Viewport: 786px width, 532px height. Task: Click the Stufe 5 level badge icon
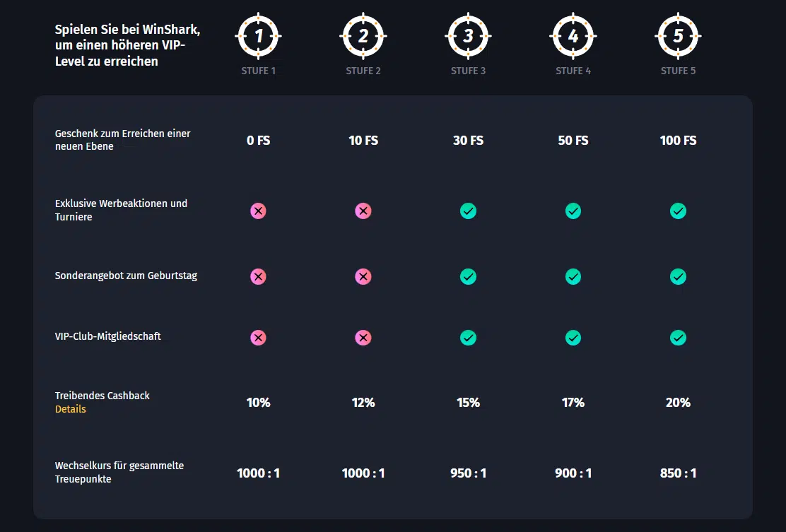coord(679,36)
